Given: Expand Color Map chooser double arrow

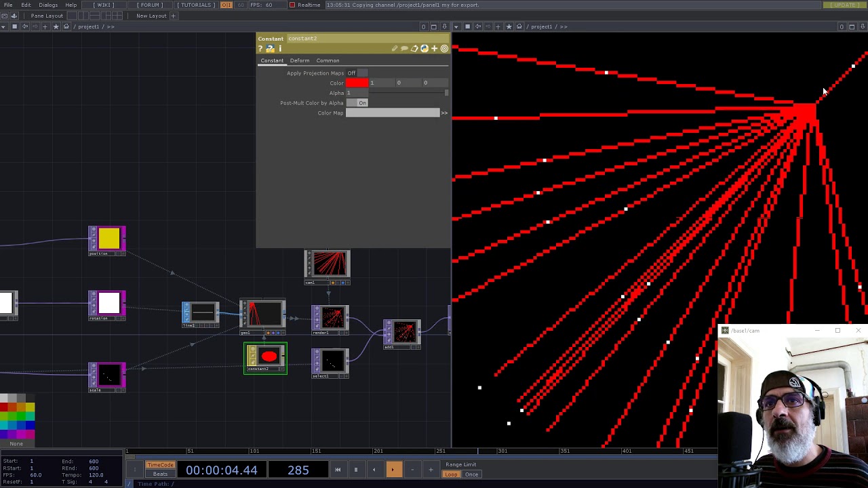Looking at the screenshot, I should 444,113.
